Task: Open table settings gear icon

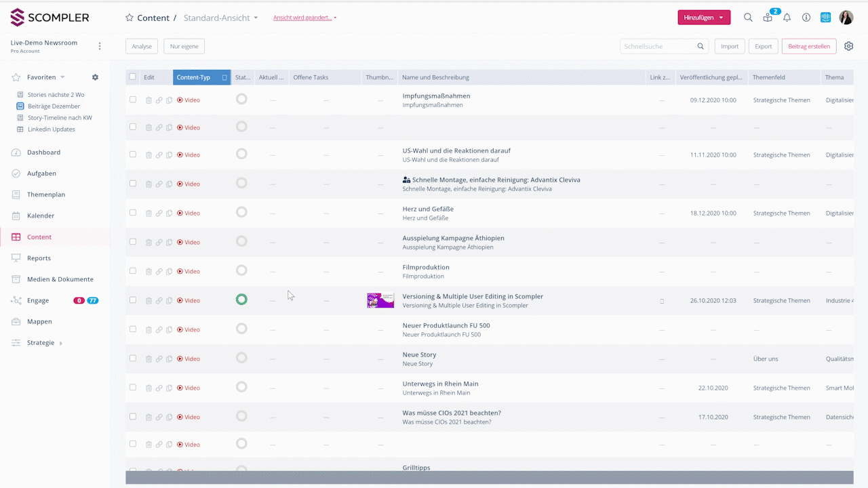Action: (x=848, y=46)
